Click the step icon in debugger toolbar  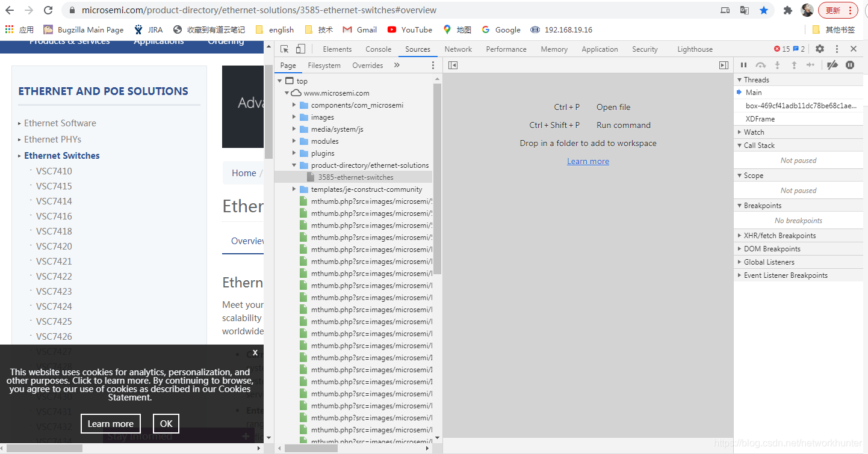810,65
